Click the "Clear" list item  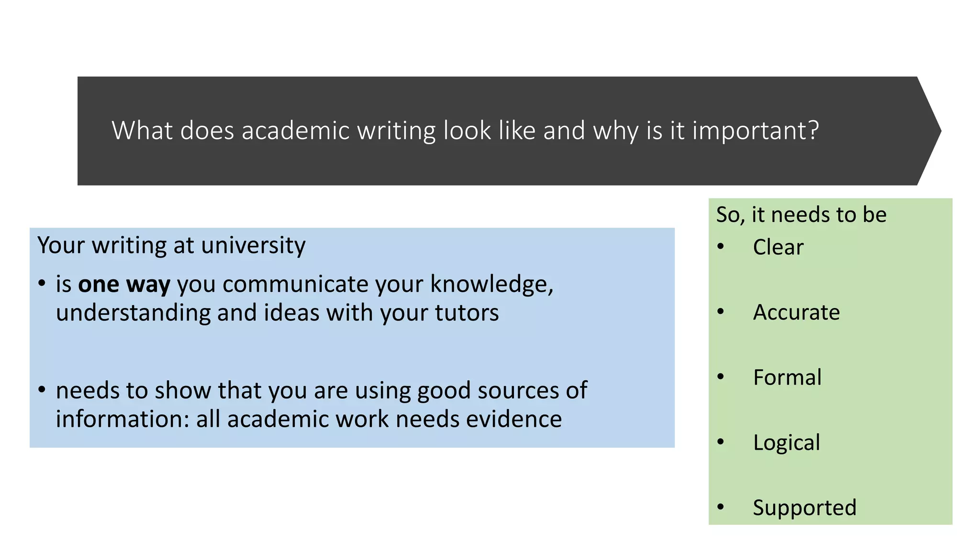(x=778, y=247)
